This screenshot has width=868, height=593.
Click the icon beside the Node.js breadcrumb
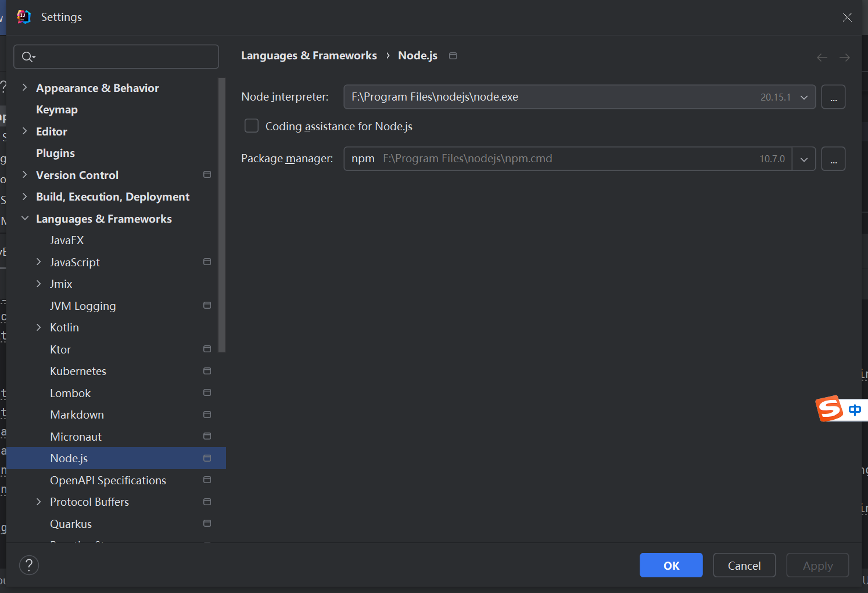(453, 55)
